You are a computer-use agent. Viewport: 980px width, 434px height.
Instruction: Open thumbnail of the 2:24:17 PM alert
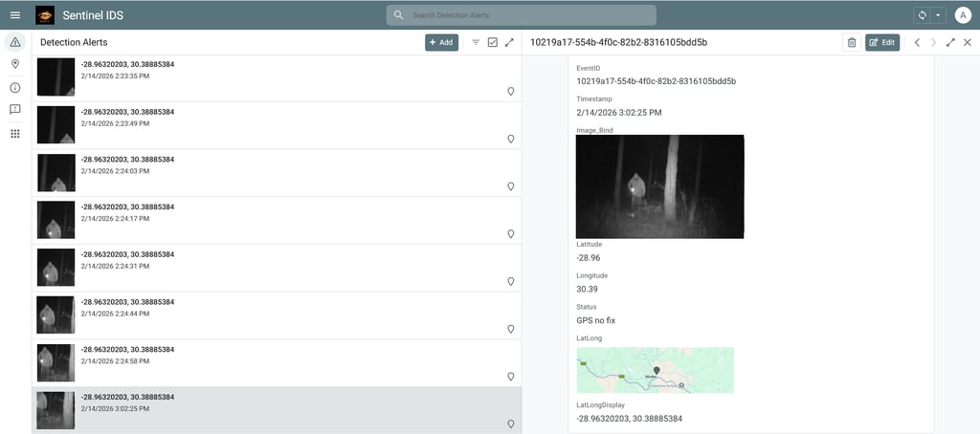[56, 219]
